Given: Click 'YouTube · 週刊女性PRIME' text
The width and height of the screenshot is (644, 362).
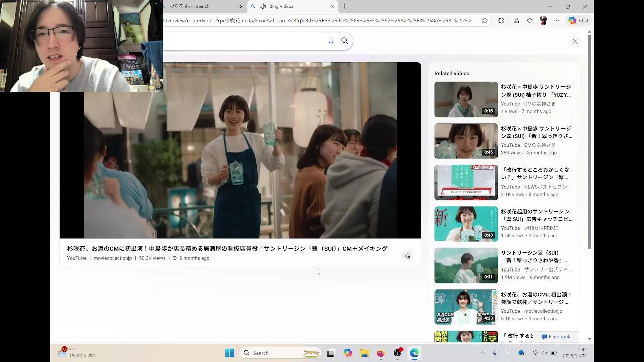Looking at the screenshot, I should [529, 228].
